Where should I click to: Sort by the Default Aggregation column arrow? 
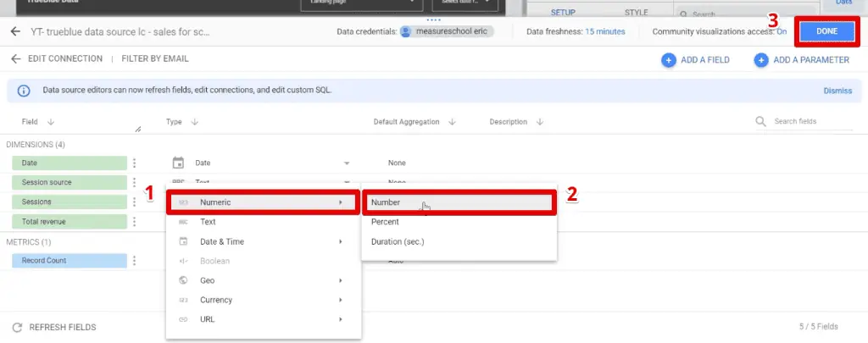click(x=453, y=122)
